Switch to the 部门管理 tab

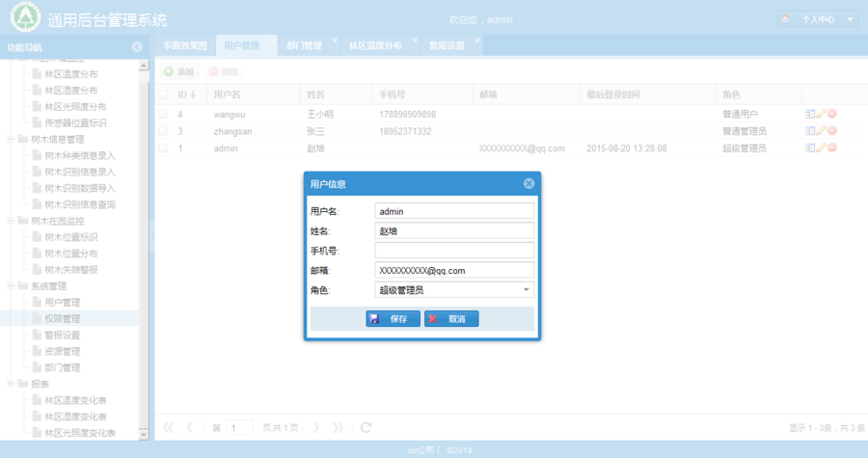305,46
